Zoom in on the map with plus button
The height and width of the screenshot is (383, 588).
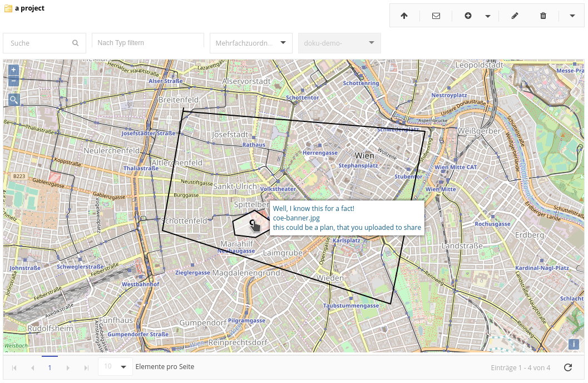click(x=14, y=70)
